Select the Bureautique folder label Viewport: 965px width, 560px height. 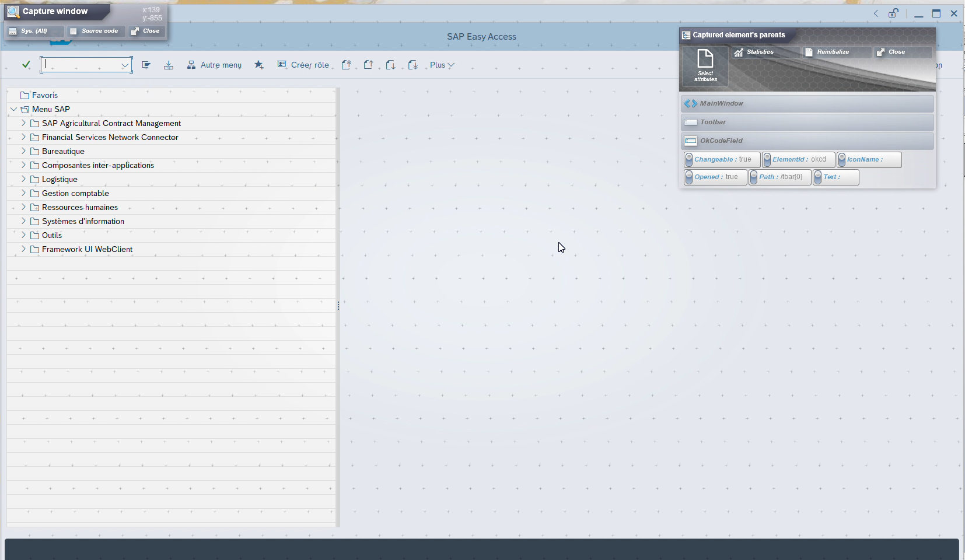pos(63,151)
